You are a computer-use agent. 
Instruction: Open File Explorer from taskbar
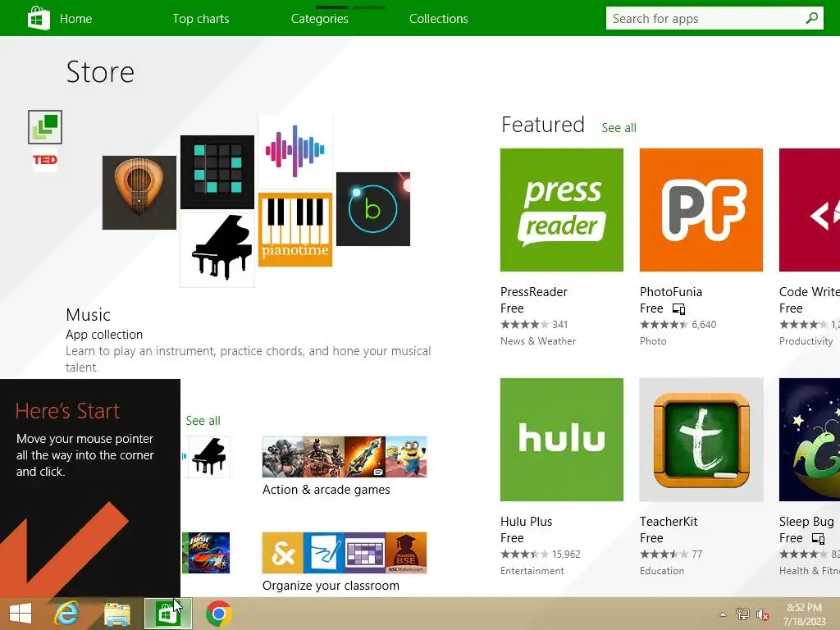click(117, 614)
